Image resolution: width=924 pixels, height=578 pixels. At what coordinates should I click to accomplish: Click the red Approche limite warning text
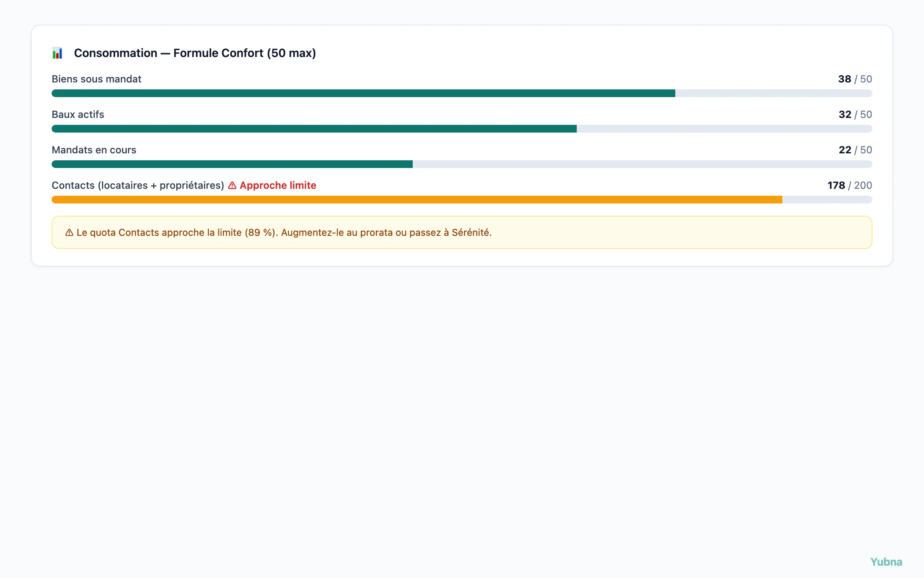[x=278, y=185]
